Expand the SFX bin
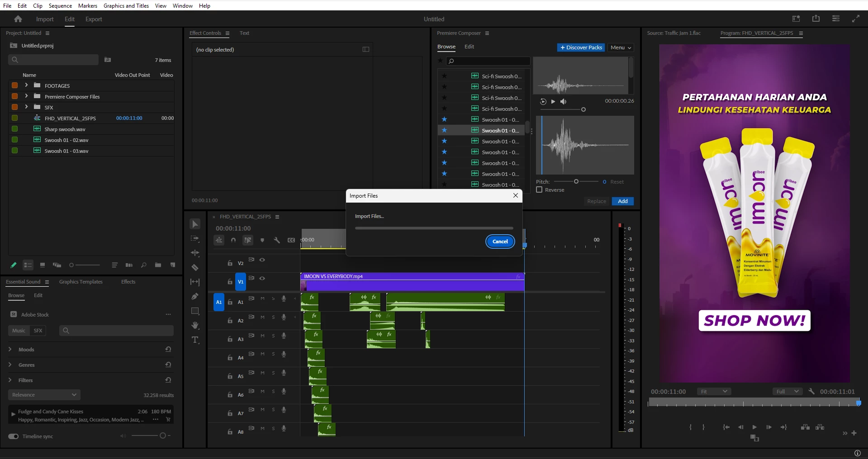This screenshot has height=459, width=868. click(26, 107)
